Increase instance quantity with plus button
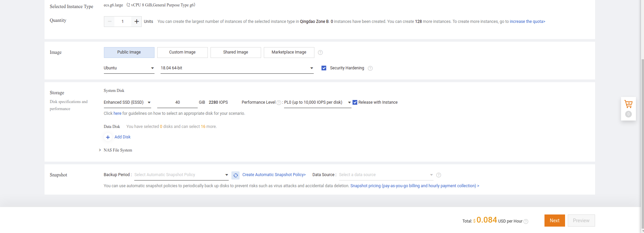Viewport: 644px width, 233px height. (x=136, y=22)
